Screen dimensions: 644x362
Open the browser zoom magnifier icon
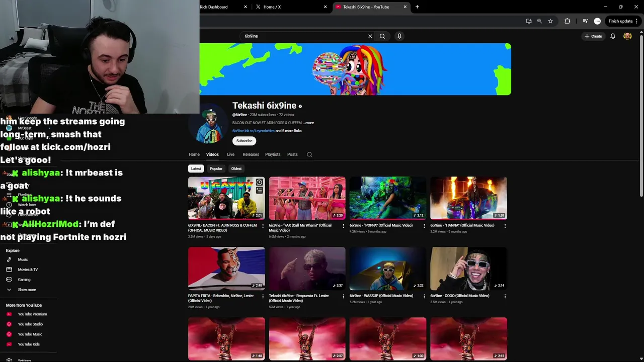click(539, 21)
